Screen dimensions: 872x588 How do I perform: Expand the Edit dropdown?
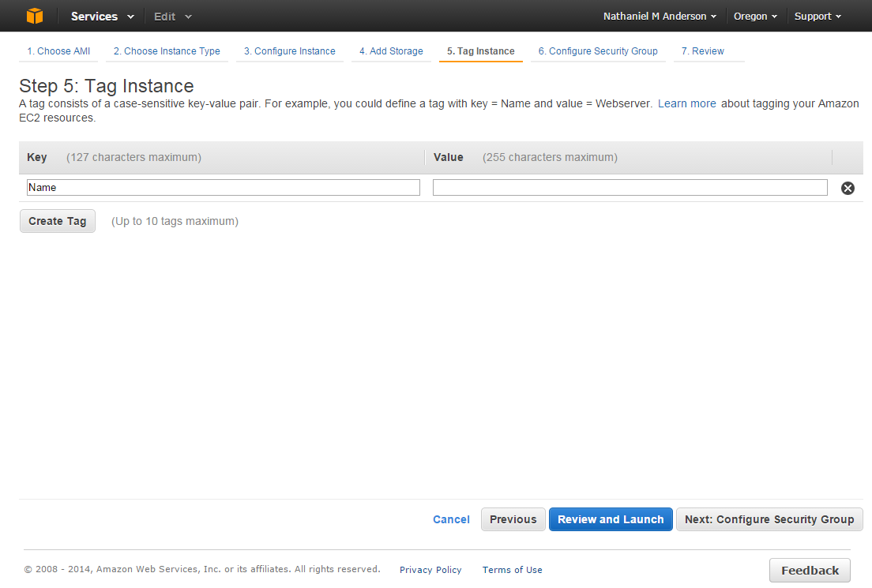coord(172,17)
